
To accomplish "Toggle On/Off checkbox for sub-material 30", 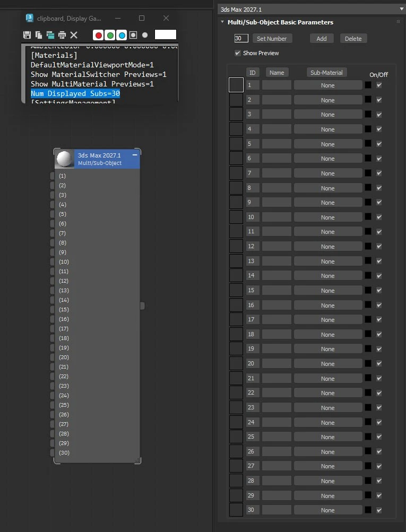I will click(x=379, y=510).
